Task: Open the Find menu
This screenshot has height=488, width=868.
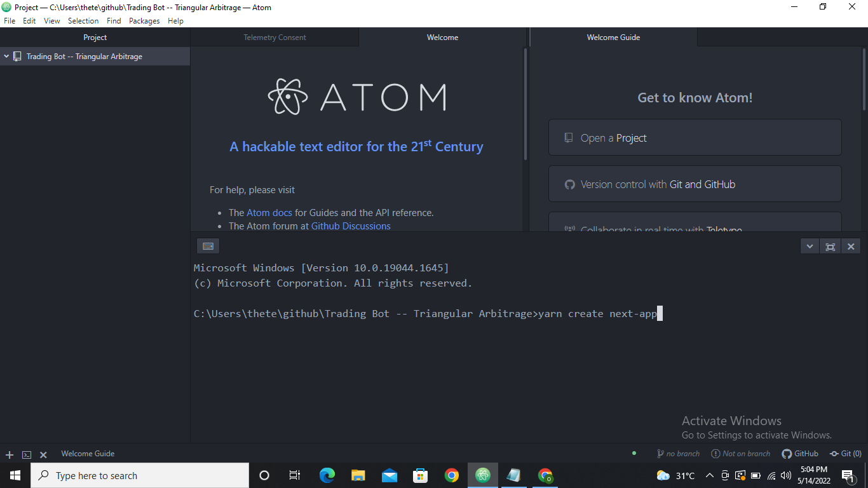Action: 114,21
